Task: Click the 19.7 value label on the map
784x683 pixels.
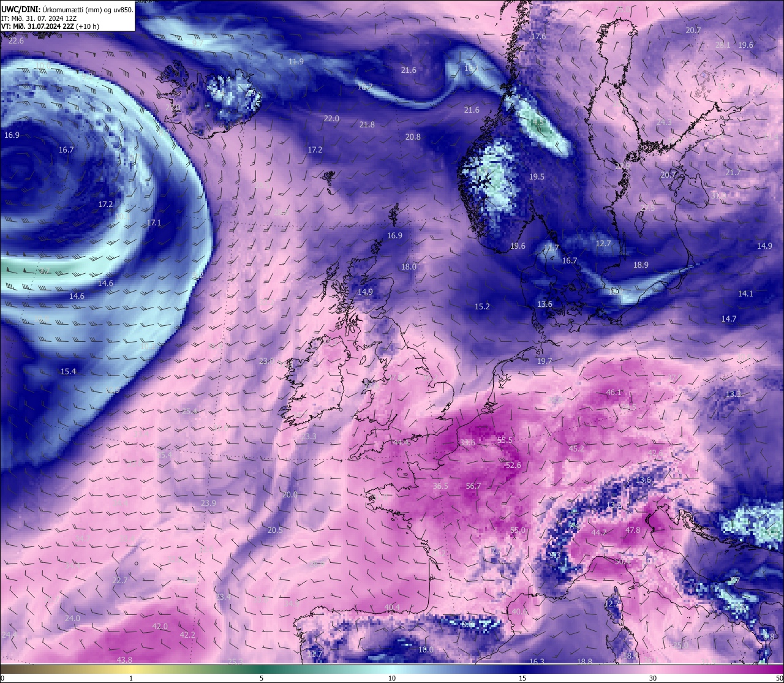Action: pyautogui.click(x=544, y=361)
